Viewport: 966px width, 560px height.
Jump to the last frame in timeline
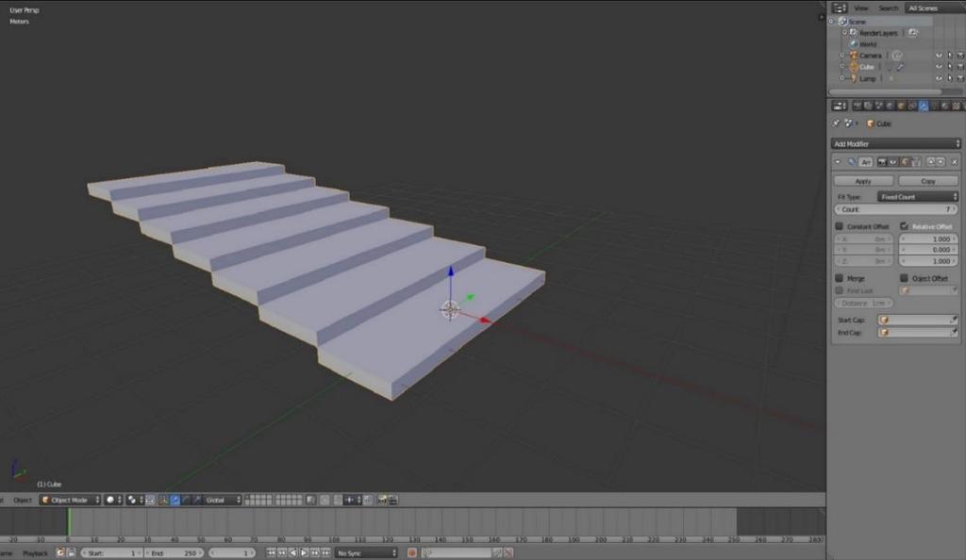(325, 553)
